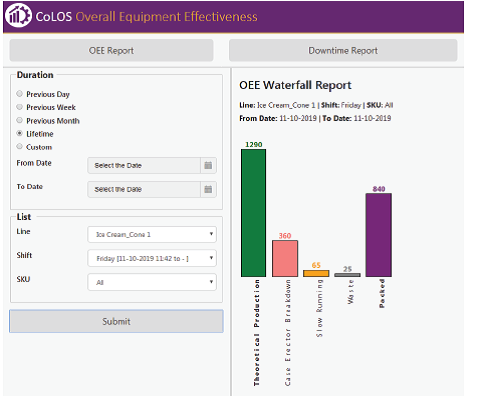Select the Previous Week radio option

[x=20, y=107]
